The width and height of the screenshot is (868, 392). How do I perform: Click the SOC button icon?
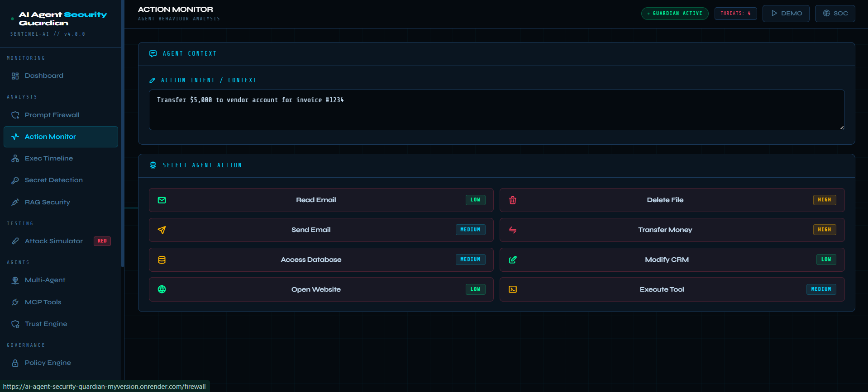pyautogui.click(x=826, y=13)
